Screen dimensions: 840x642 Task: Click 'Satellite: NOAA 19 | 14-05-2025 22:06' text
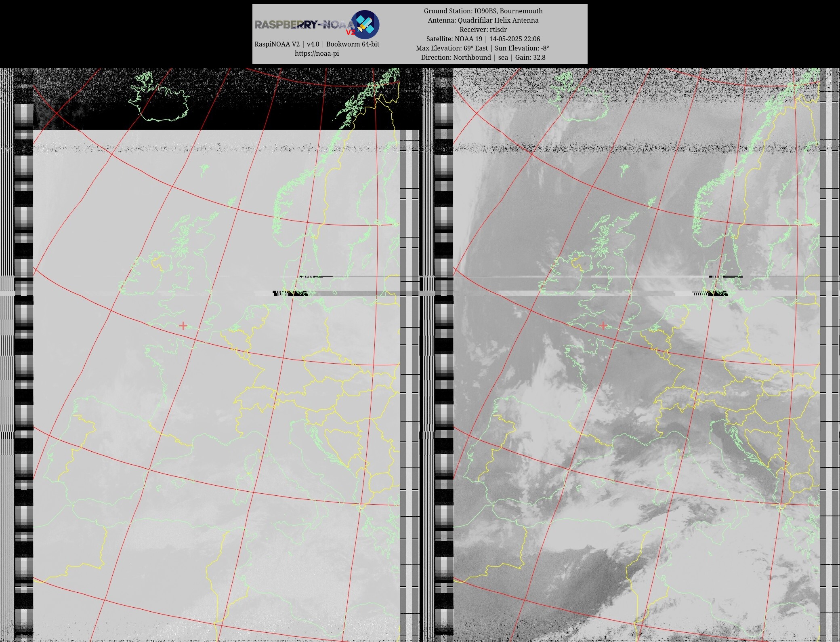(483, 39)
